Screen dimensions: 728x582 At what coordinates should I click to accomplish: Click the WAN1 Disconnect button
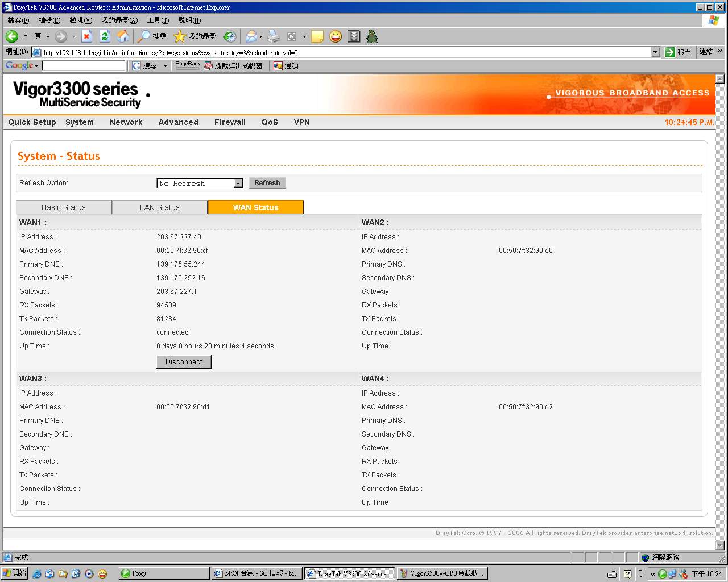(184, 362)
